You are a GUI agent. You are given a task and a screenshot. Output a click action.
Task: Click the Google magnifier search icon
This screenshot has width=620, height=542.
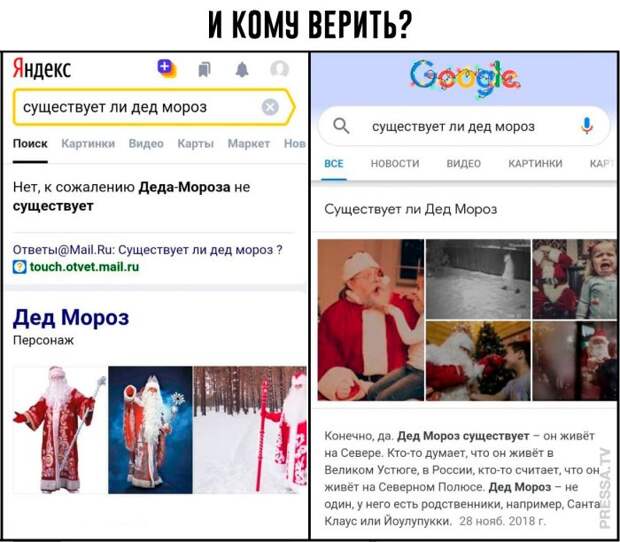tap(341, 127)
